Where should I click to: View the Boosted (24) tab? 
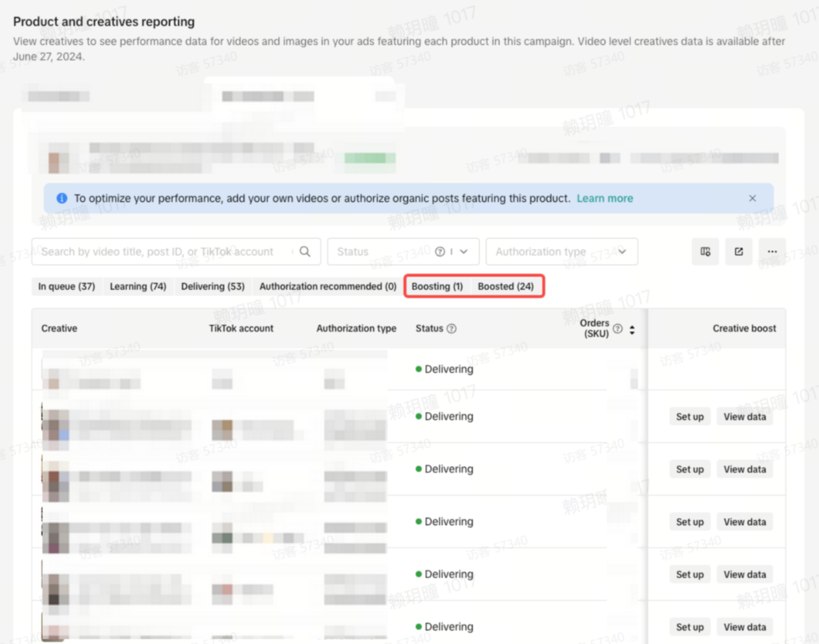coord(506,286)
